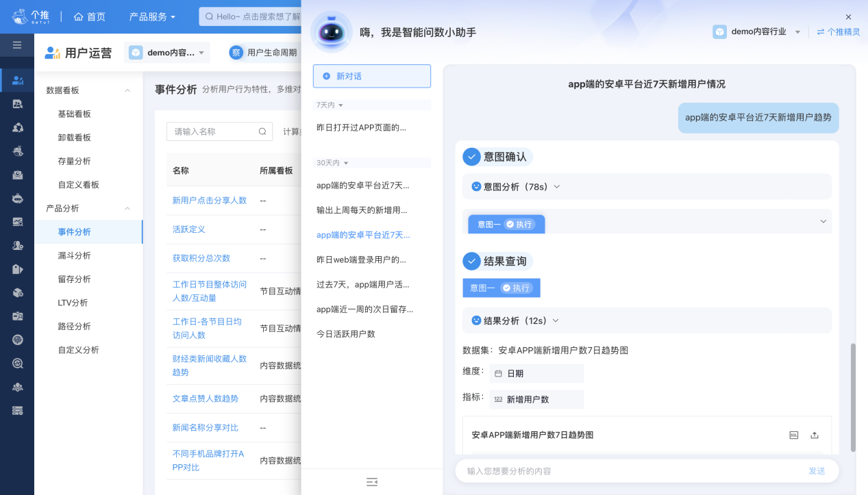The width and height of the screenshot is (868, 495).
Task: Open the envelope message icon in sidebar
Action: [18, 175]
